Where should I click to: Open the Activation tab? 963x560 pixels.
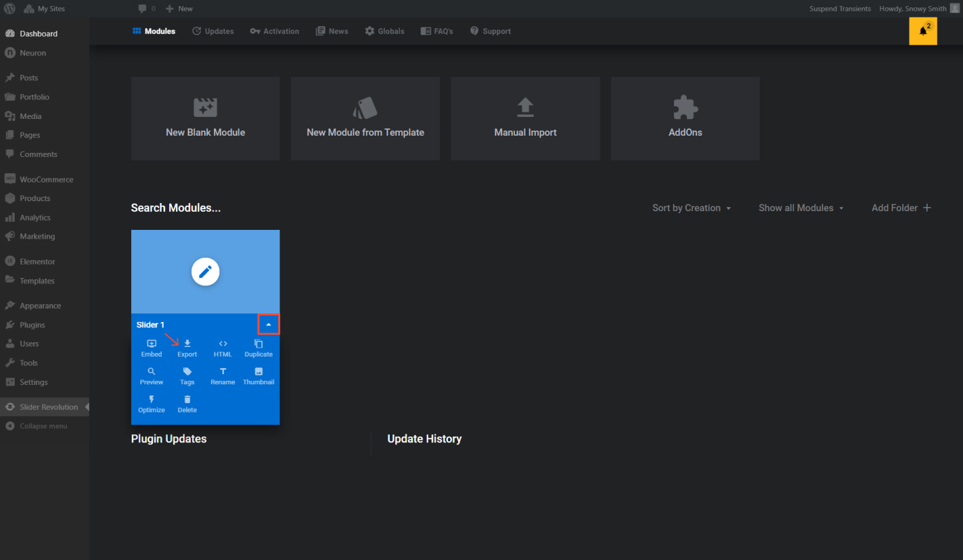point(274,31)
